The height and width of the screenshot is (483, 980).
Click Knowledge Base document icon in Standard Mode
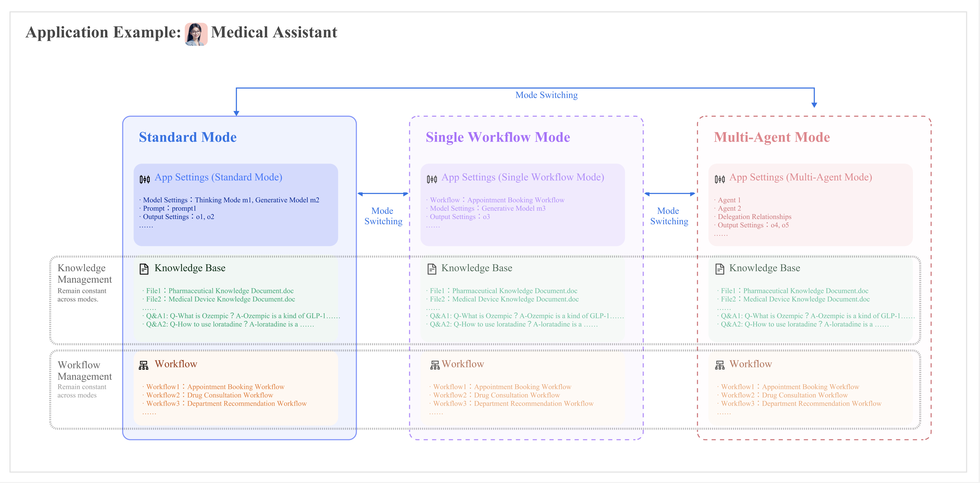144,269
